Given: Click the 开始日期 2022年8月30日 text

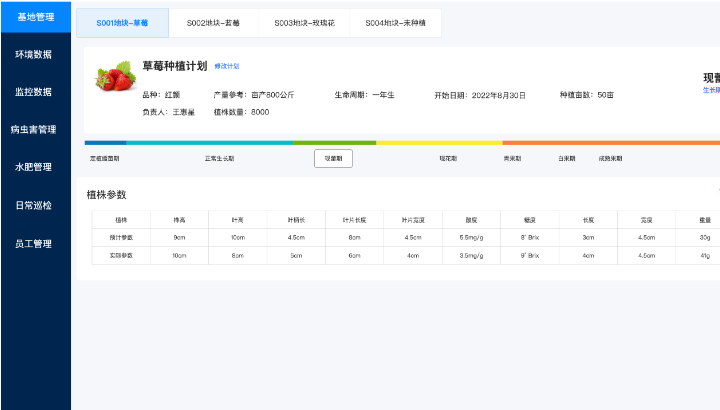Looking at the screenshot, I should (x=480, y=95).
